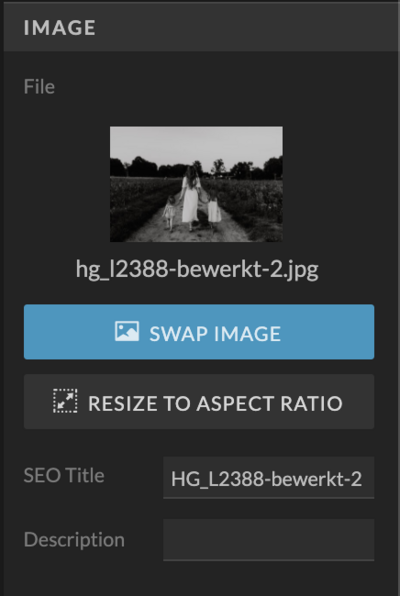Select the black-and-white photo thumbnail
This screenshot has width=400, height=596.
pyautogui.click(x=196, y=184)
